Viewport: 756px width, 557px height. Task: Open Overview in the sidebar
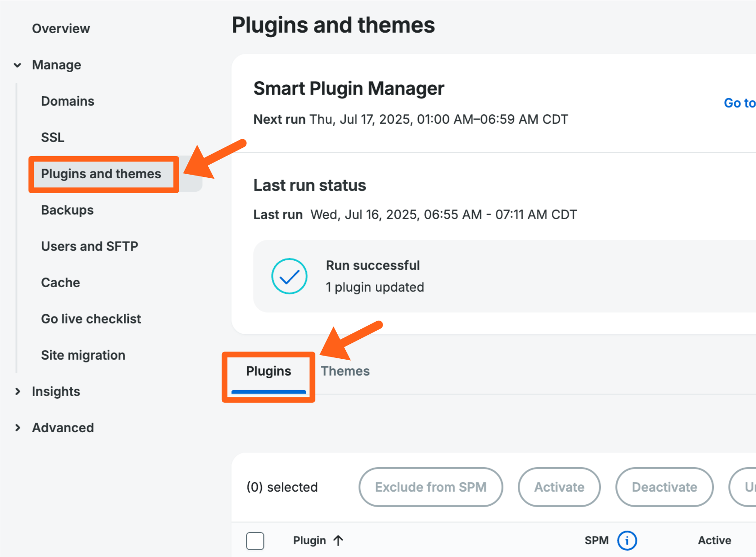point(61,29)
